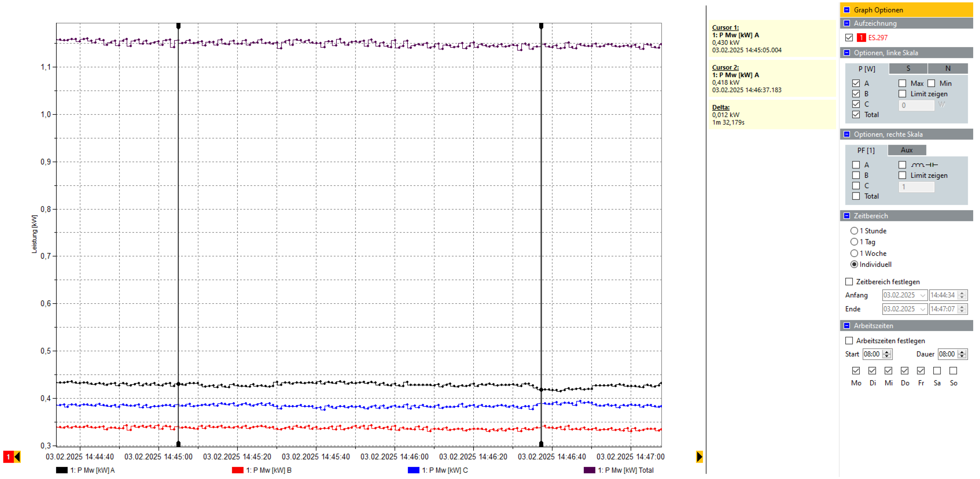Open the Ende date dropdown
Image resolution: width=980 pixels, height=479 pixels.
[922, 309]
